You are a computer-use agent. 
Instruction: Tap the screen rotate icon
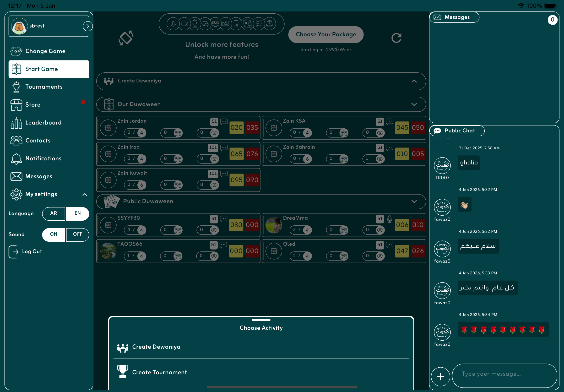126,38
